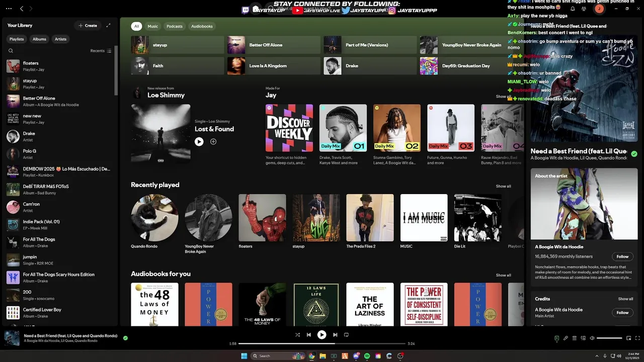This screenshot has height=362, width=644.
Task: Expand Your Library with the arrows icon
Action: (x=108, y=26)
